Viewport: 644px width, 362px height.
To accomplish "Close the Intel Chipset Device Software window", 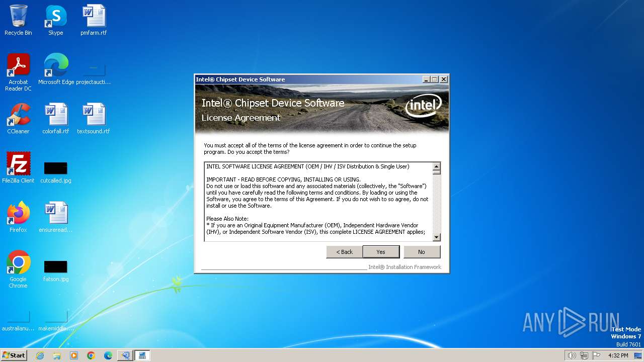I will pyautogui.click(x=444, y=79).
